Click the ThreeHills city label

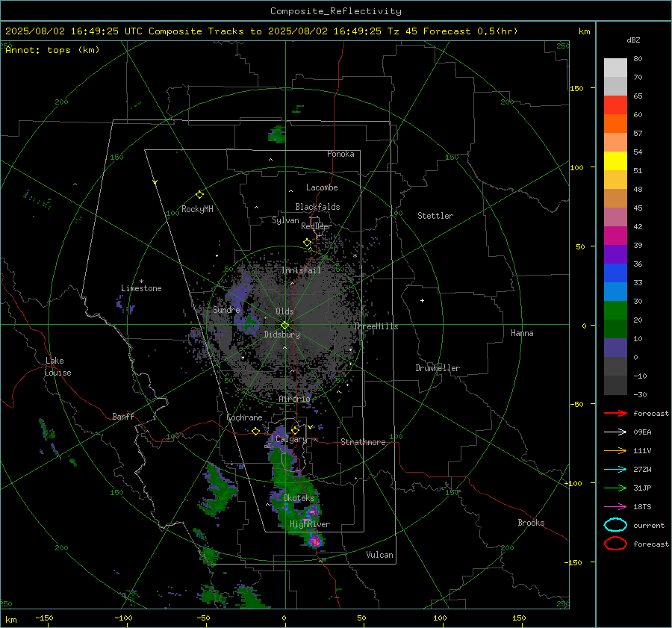pyautogui.click(x=376, y=326)
